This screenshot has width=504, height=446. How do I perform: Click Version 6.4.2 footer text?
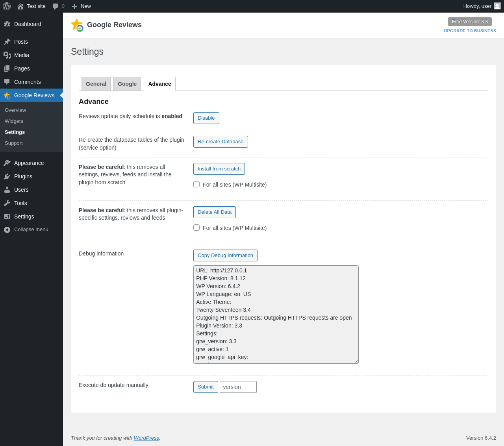tap(481, 438)
